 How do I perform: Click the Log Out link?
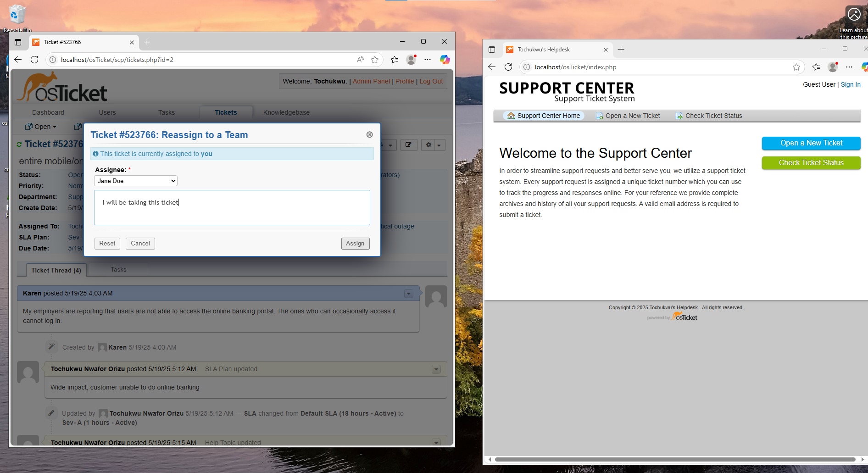(x=431, y=81)
